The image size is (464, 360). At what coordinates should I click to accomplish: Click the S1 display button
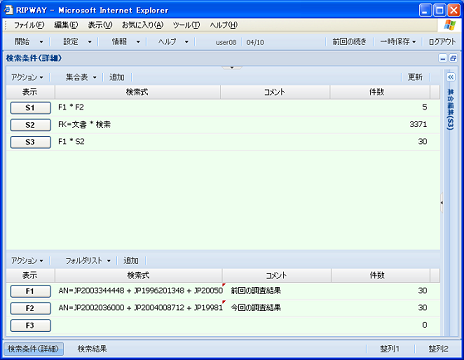click(30, 108)
